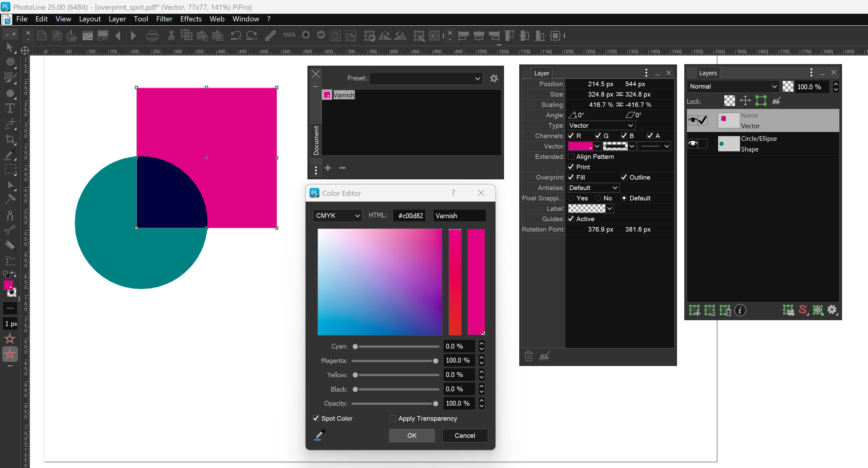
Task: Open the Layout menu
Action: click(x=90, y=19)
